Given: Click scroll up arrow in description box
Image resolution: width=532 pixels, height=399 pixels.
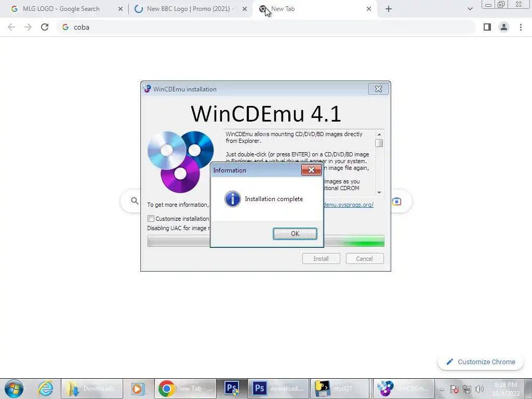Looking at the screenshot, I should pos(379,135).
